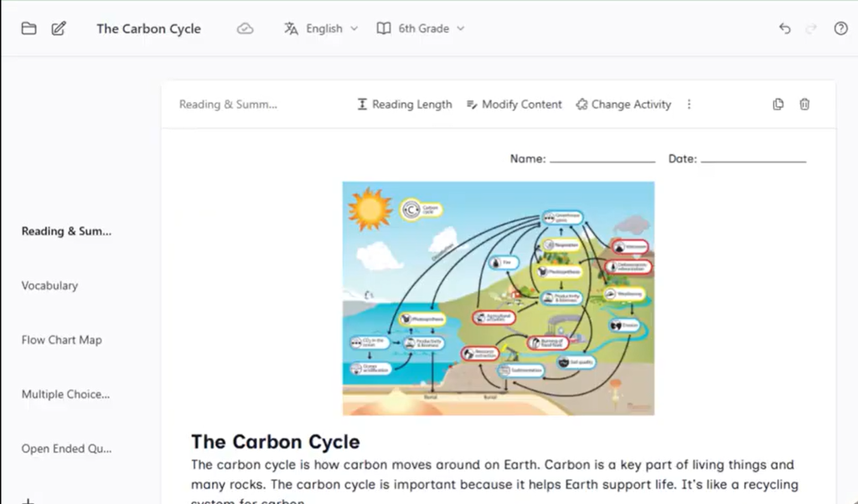
Task: Click the edit pencil icon
Action: [59, 28]
